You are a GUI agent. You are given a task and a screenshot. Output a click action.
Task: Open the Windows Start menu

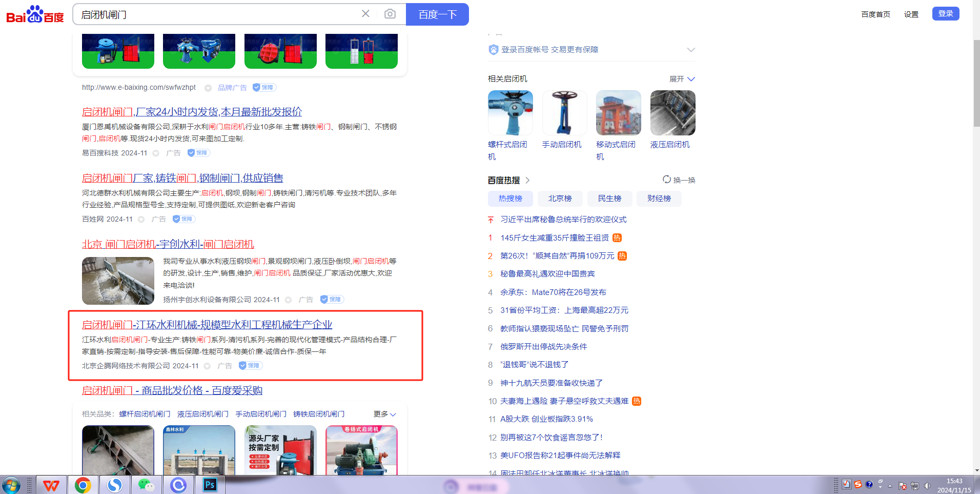tap(11, 485)
